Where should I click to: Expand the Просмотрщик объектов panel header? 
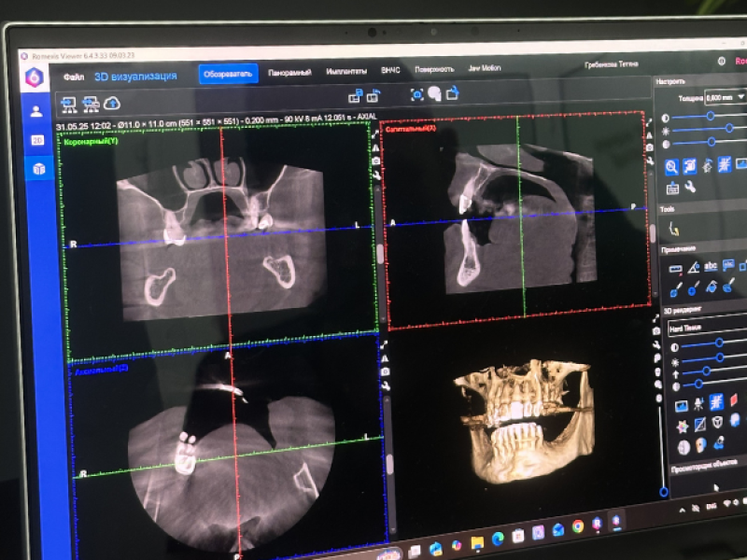tap(709, 466)
